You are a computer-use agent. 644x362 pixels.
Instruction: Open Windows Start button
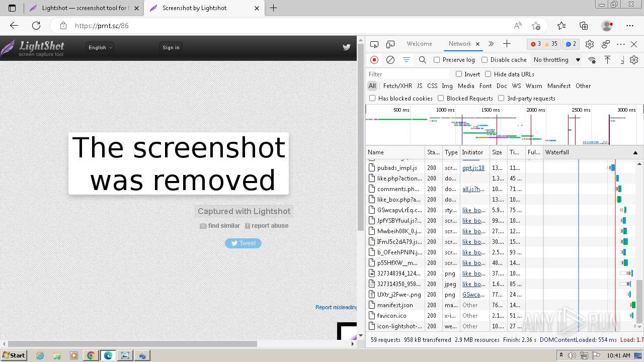point(14,355)
